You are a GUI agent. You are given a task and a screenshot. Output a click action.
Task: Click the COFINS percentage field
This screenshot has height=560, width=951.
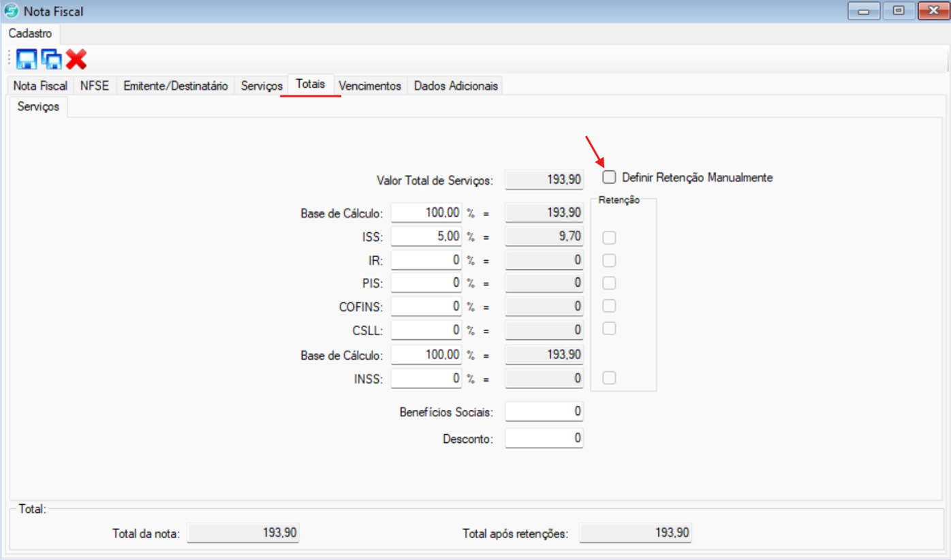(426, 307)
